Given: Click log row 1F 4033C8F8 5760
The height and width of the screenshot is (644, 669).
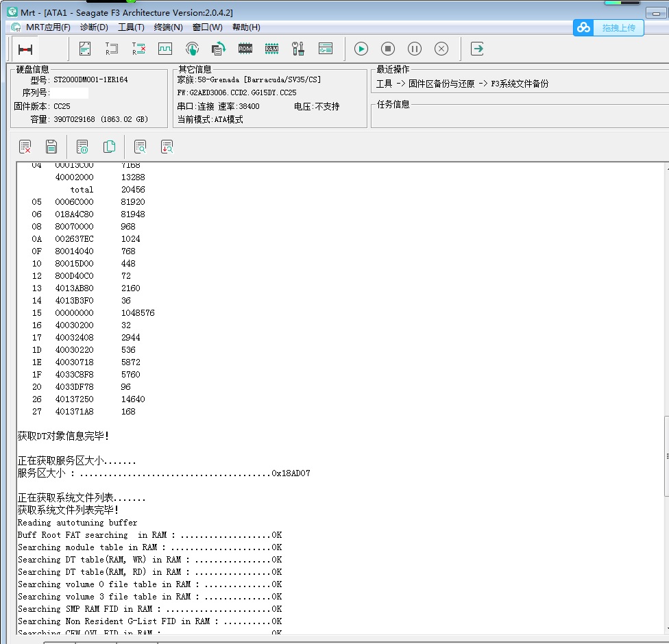Looking at the screenshot, I should (x=86, y=375).
